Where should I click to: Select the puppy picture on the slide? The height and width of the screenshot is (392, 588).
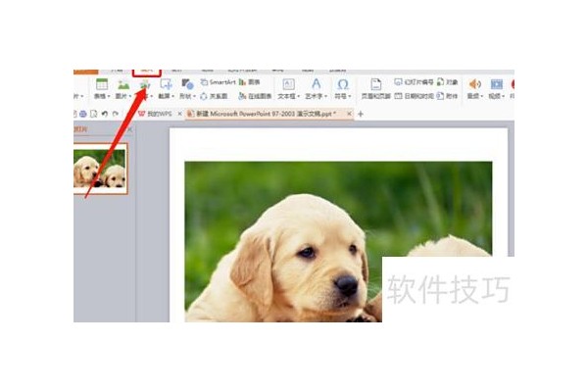[338, 242]
